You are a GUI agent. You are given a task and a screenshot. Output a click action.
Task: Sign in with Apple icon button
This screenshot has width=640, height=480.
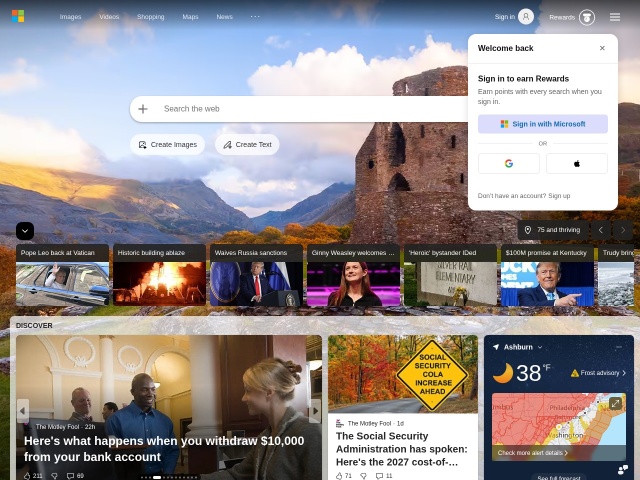(x=577, y=164)
